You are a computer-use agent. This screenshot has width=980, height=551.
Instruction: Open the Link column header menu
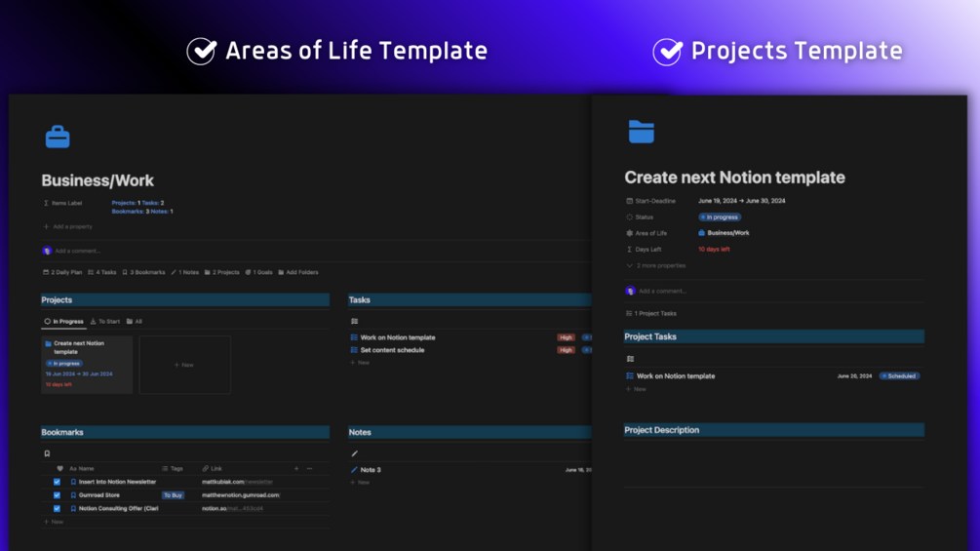(x=213, y=468)
